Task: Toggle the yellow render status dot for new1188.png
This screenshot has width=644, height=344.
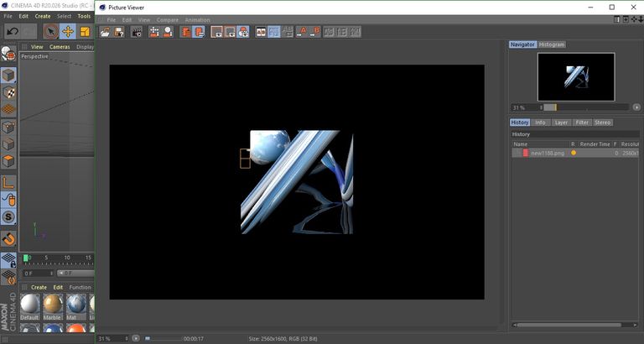Action: click(x=574, y=153)
